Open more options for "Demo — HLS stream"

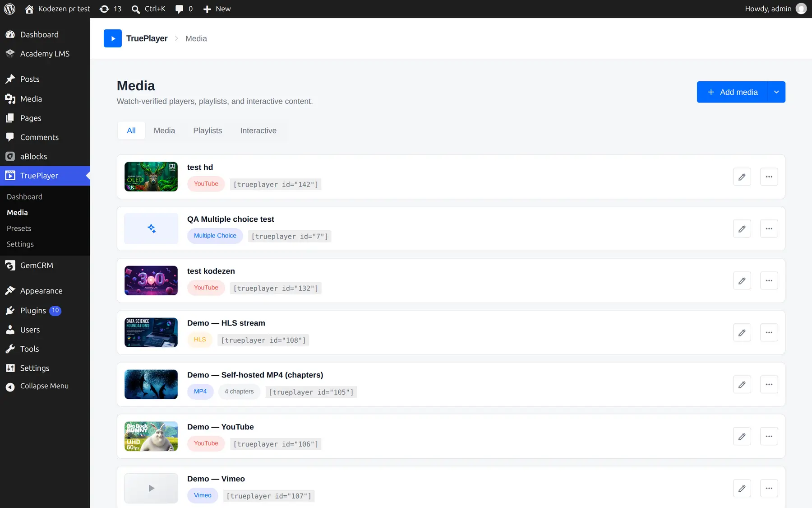coord(769,333)
